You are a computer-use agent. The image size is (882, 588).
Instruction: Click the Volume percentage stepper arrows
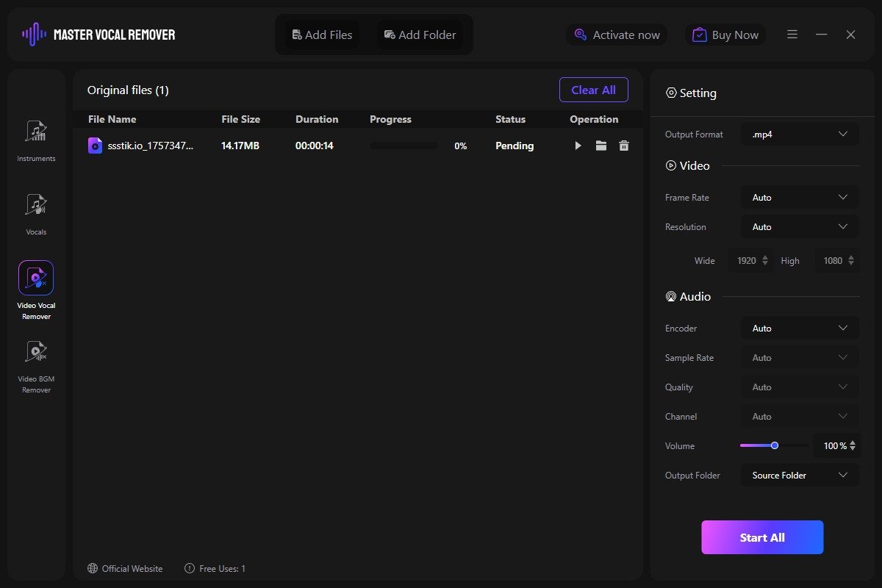853,446
